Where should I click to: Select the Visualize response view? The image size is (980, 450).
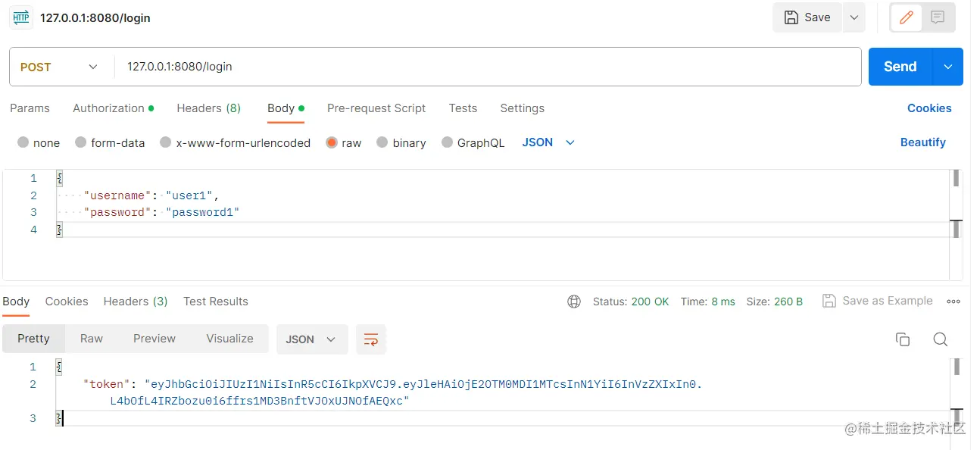230,339
